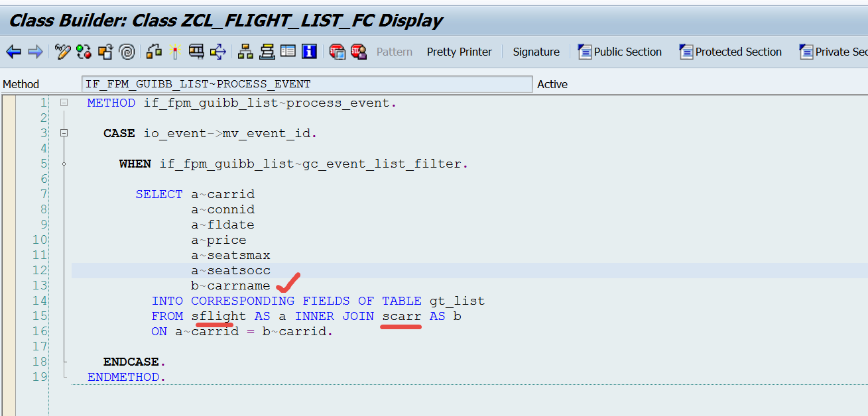The image size is (868, 416).
Task: Click the Check syntax icon
Action: pos(154,52)
